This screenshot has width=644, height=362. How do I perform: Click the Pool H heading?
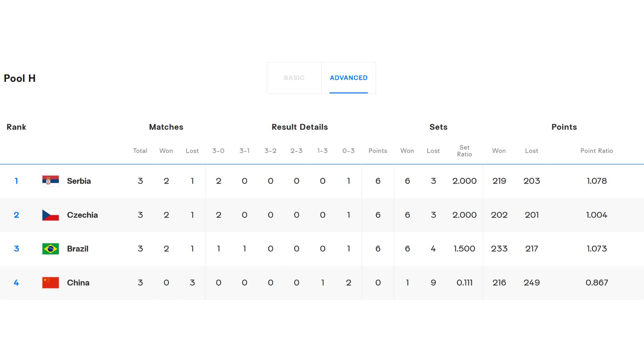pos(19,78)
